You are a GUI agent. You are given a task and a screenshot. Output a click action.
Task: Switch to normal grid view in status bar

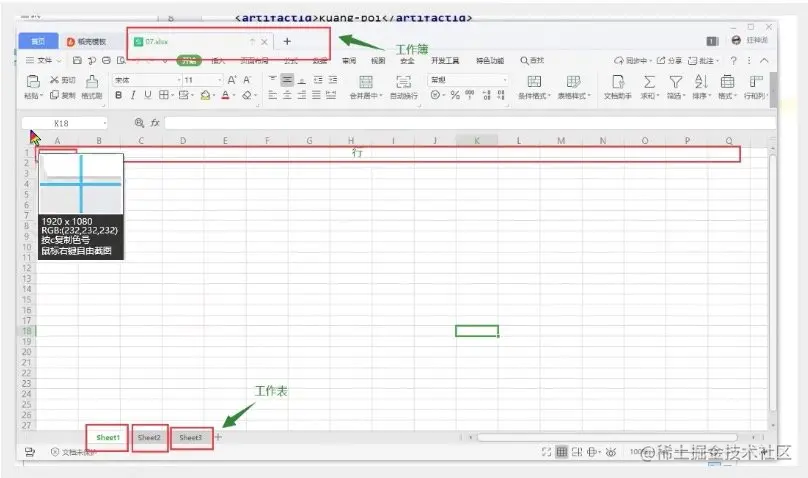click(562, 452)
